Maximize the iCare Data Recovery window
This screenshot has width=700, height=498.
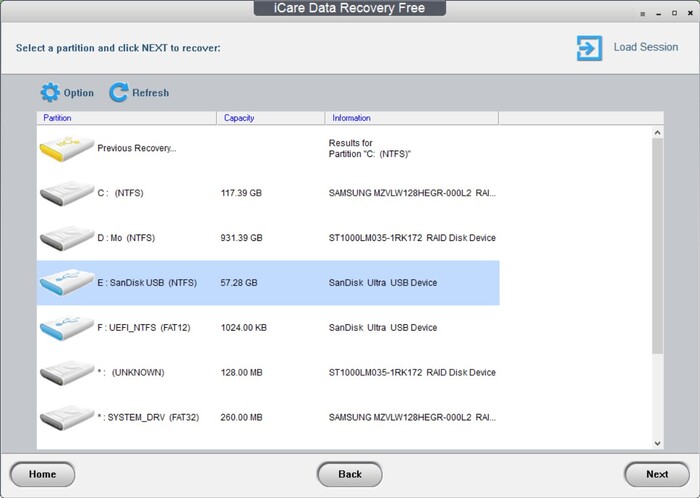pyautogui.click(x=675, y=13)
